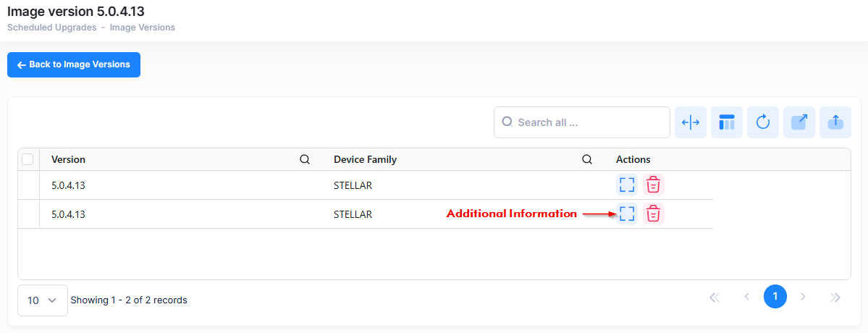This screenshot has width=868, height=333.
Task: Open the column chooser icon
Action: (x=727, y=122)
